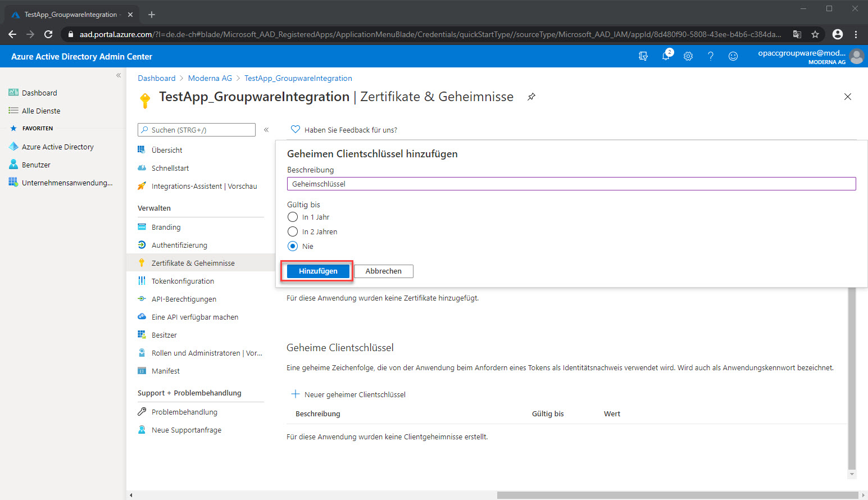Click the Beschreibung input field
This screenshot has height=500, width=868.
coord(571,184)
